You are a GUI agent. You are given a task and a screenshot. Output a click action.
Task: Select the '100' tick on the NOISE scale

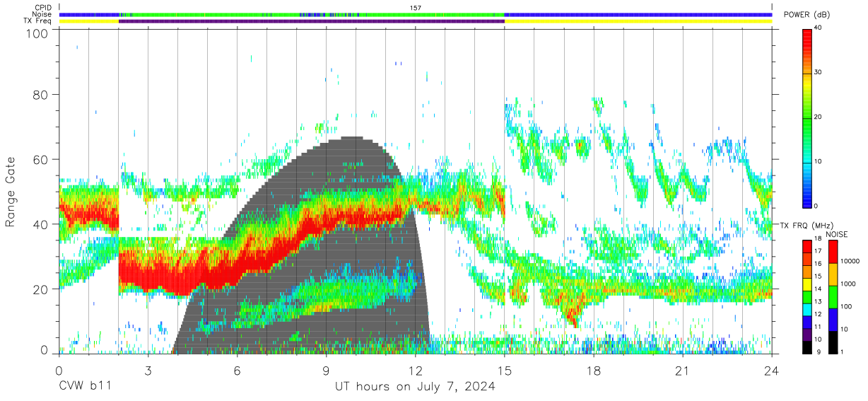pyautogui.click(x=847, y=306)
